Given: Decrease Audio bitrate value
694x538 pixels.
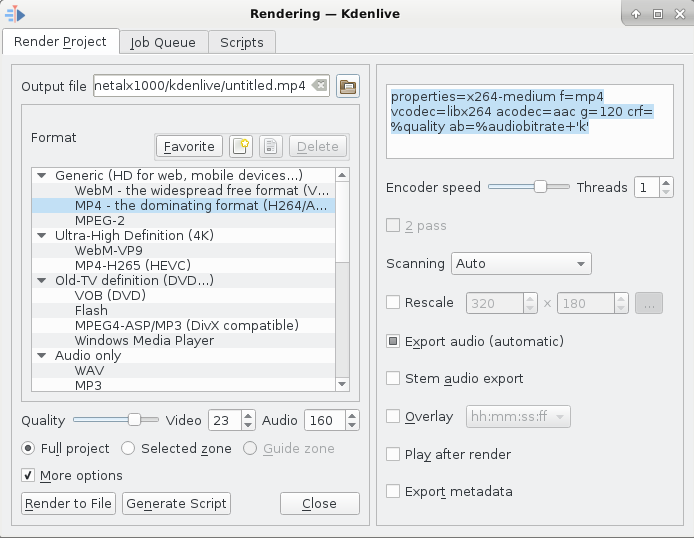Looking at the screenshot, I should (x=352, y=425).
